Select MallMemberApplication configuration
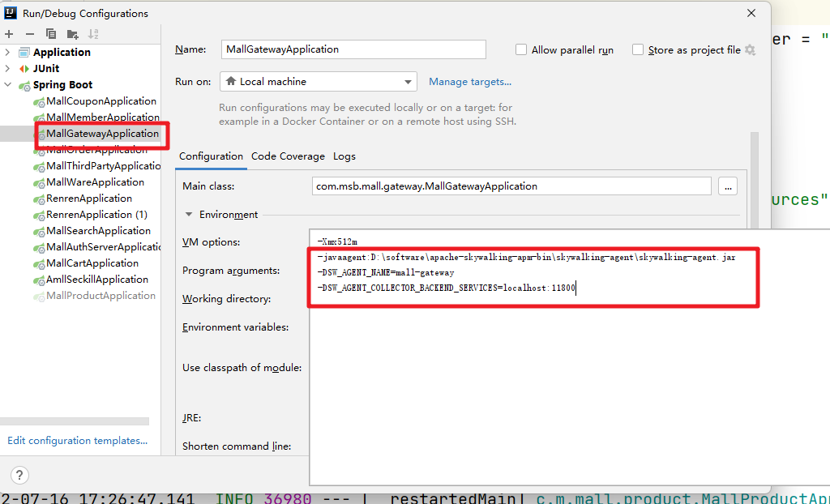Screen dimensions: 830x504 103,117
